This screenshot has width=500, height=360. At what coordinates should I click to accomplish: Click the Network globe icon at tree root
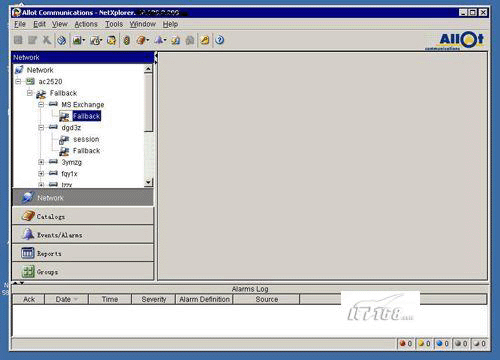[19, 70]
